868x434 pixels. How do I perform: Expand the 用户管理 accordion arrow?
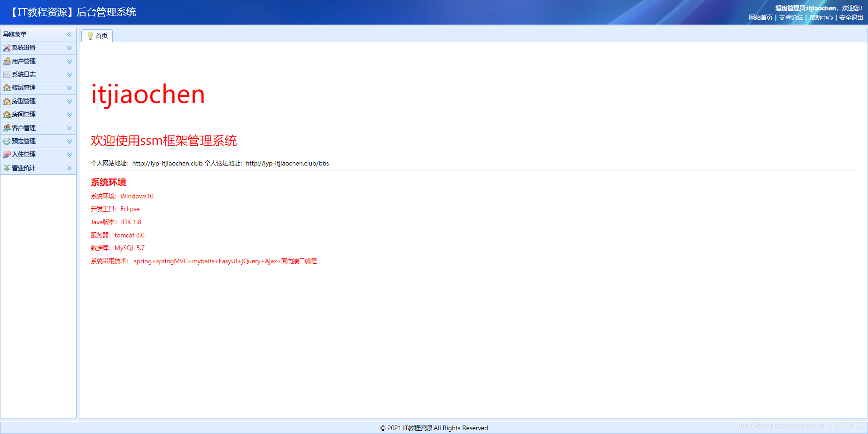tap(70, 61)
